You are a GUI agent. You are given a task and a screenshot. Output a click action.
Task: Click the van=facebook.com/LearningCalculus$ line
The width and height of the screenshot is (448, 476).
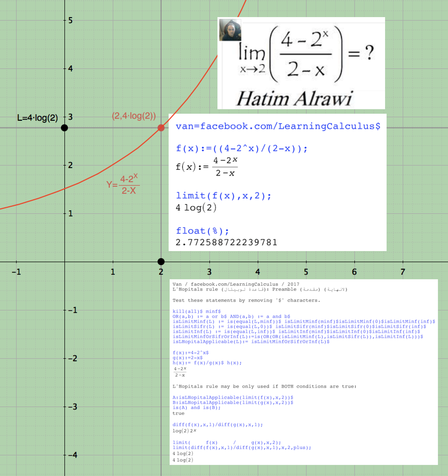click(x=278, y=126)
